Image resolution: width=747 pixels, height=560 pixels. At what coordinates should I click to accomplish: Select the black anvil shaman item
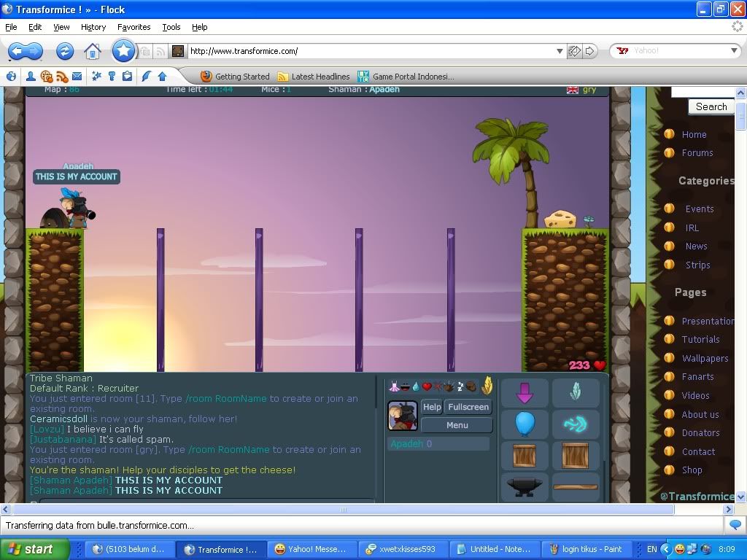tap(525, 486)
